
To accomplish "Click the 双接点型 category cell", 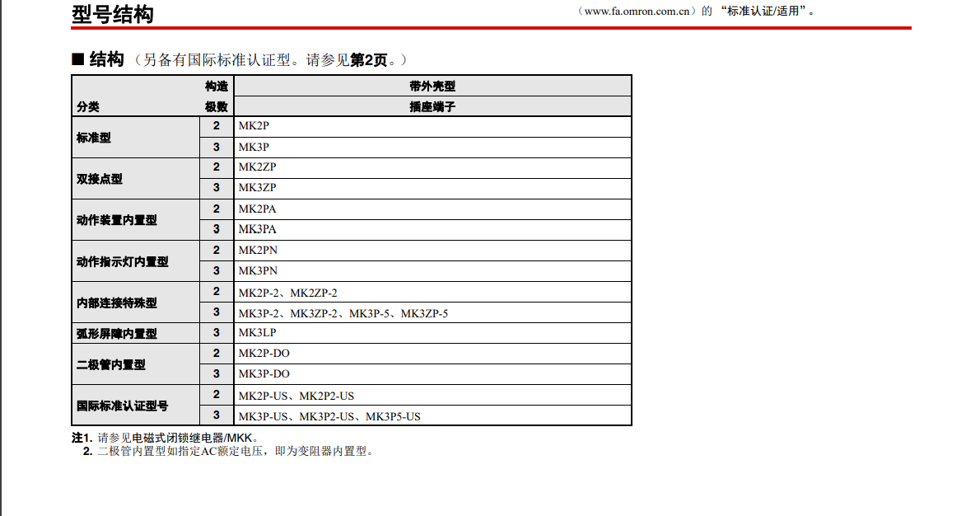I will coord(100,179).
